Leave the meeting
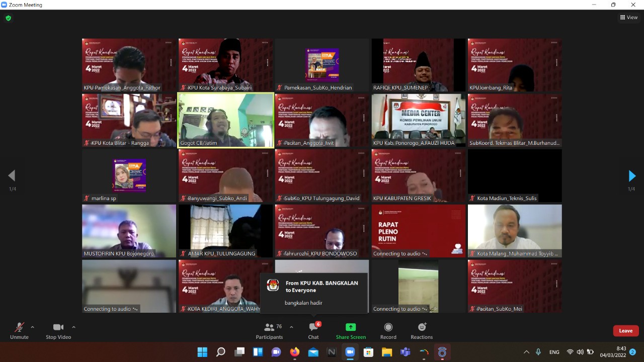Viewport: 644px width, 362px height. pyautogui.click(x=625, y=331)
